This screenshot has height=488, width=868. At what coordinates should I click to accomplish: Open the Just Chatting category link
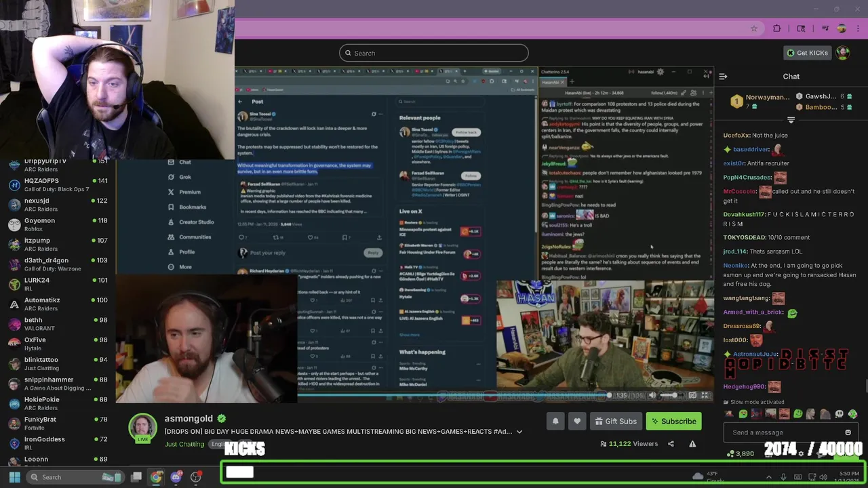click(x=184, y=444)
